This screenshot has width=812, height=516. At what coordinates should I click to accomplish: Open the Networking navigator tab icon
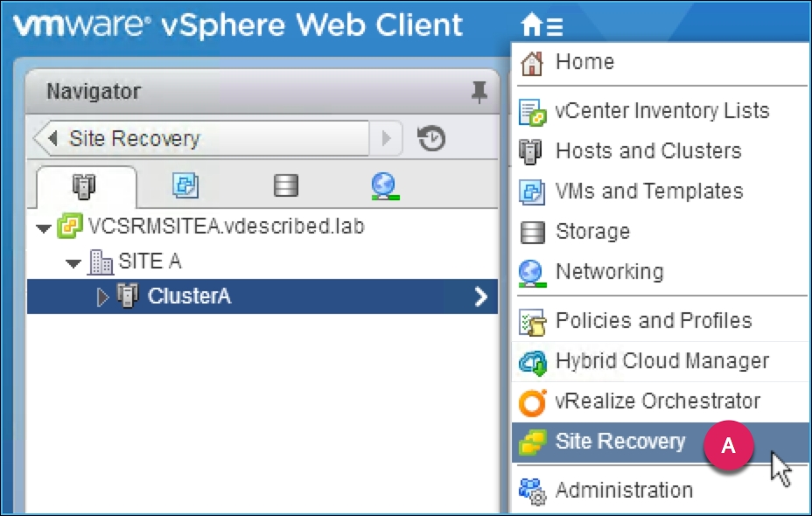385,185
